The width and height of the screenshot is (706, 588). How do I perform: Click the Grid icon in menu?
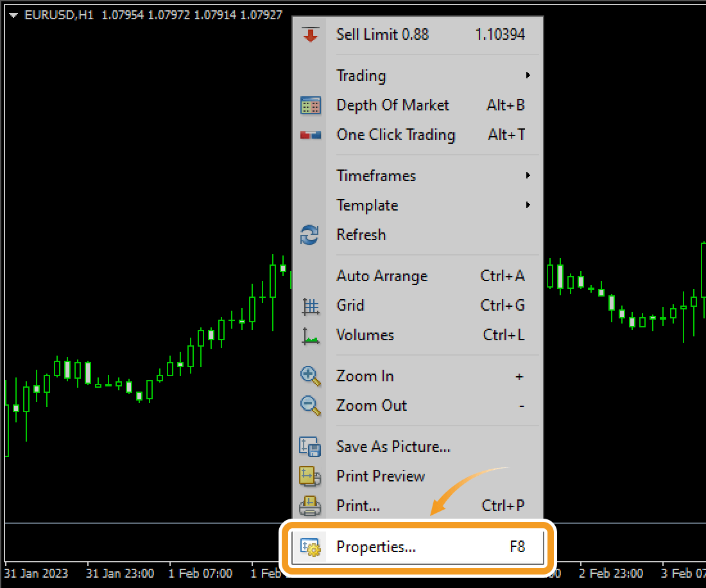[x=310, y=306]
